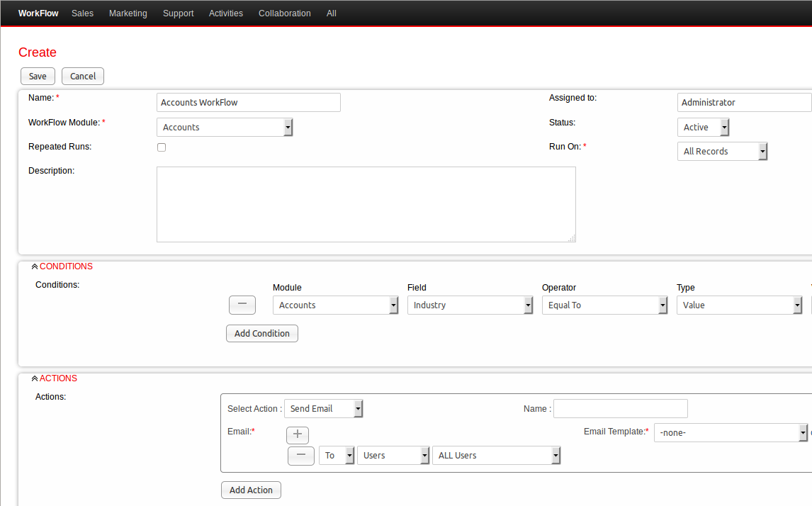Expand the Run On dropdown
Image resolution: width=812 pixels, height=506 pixels.
pos(722,152)
